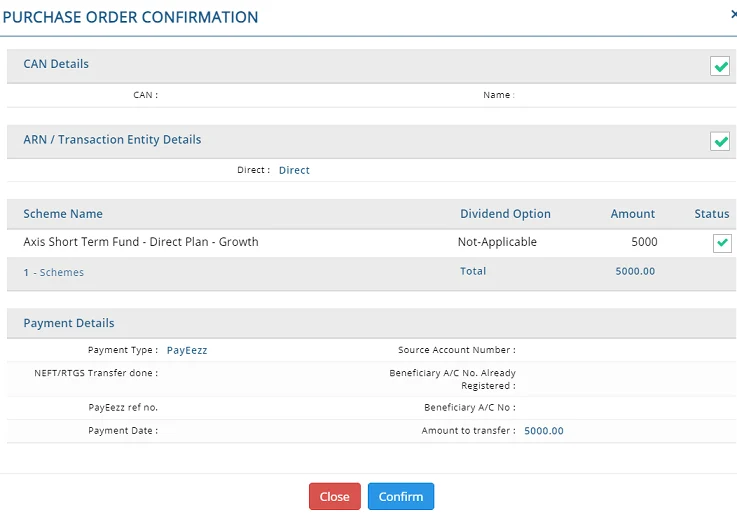Screen dimensions: 737x517
Task: Toggle status checkbox for Axis Short Term Fund
Action: (x=722, y=243)
